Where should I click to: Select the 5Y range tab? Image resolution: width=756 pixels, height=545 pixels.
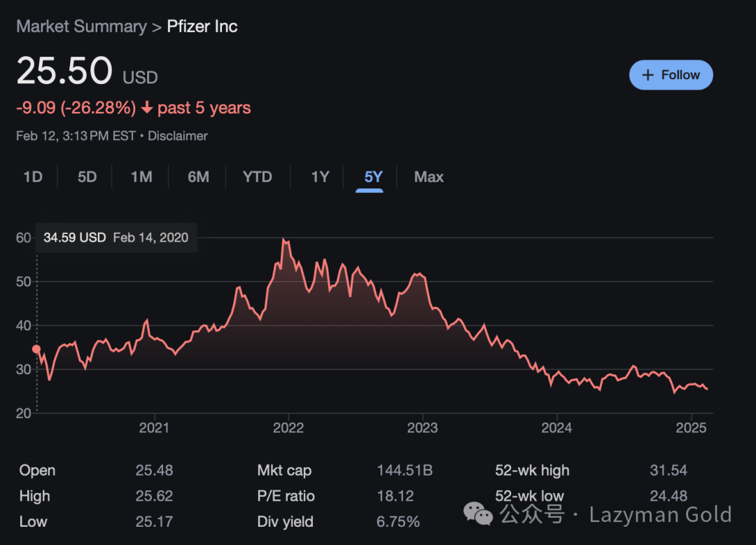373,177
